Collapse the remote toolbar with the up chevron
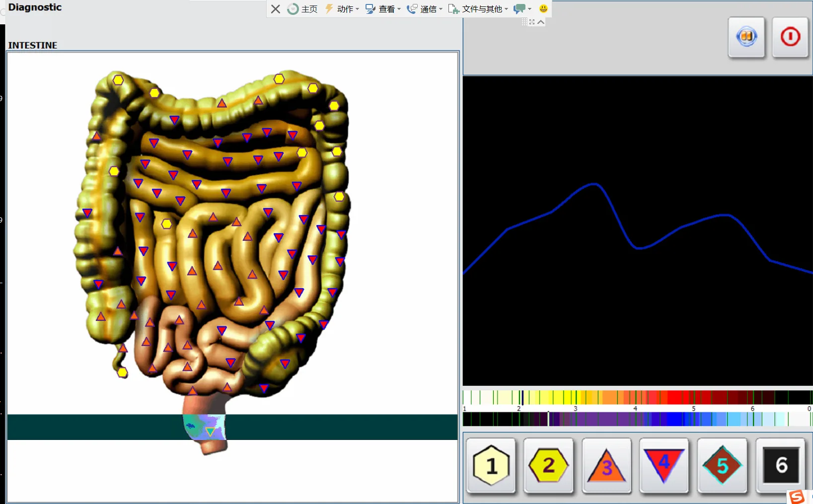Screen dimensions: 813x504 coord(541,22)
